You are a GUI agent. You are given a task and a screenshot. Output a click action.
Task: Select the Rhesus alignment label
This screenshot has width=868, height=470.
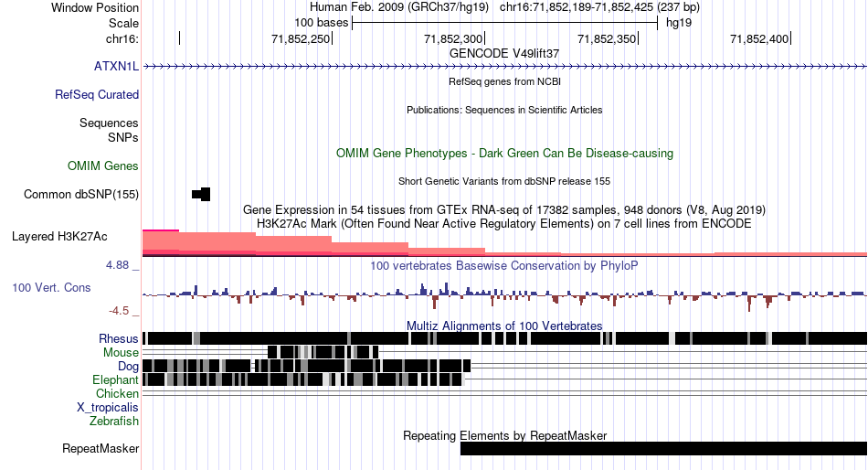point(119,338)
